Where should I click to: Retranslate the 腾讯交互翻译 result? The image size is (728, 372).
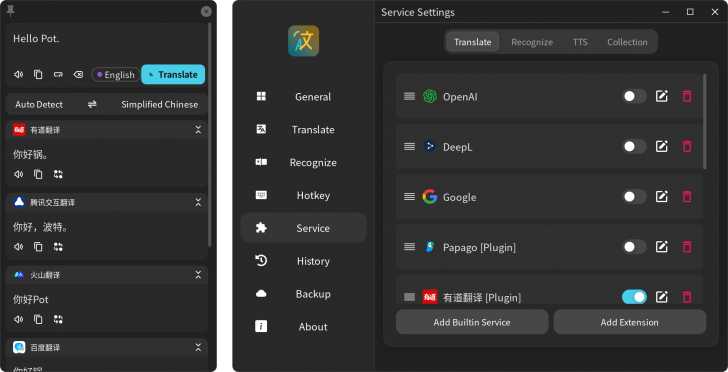[58, 247]
